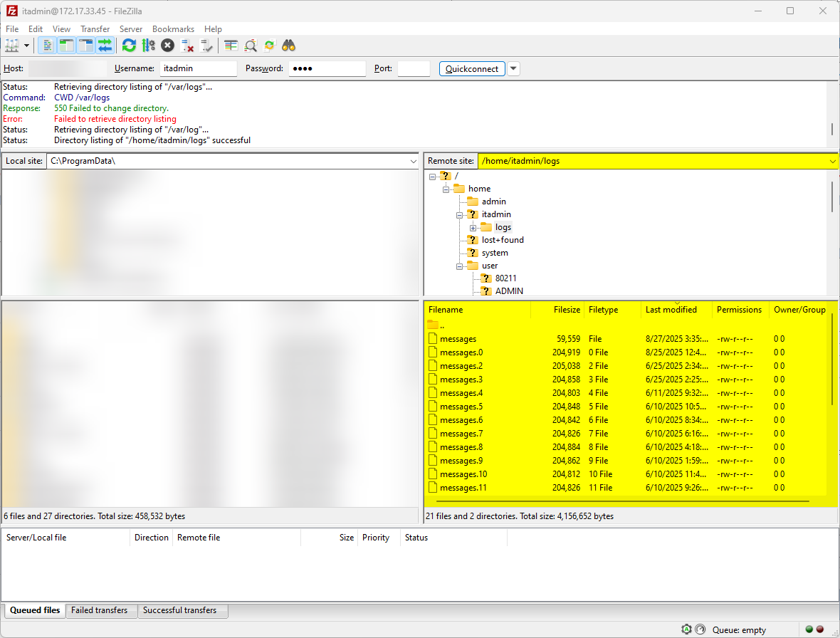Image resolution: width=840 pixels, height=638 pixels.
Task: Expand the Remote site path dropdown
Action: [832, 161]
